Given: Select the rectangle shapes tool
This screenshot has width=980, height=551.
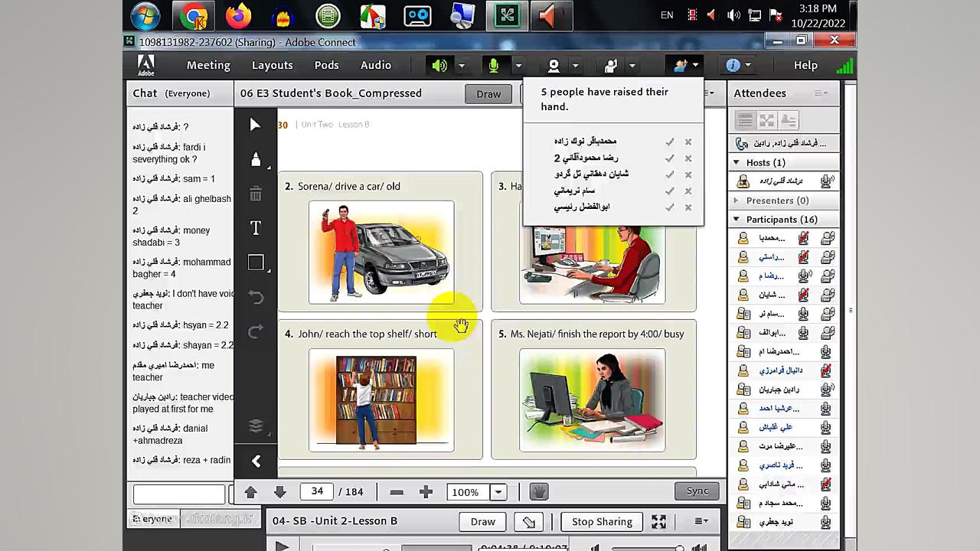Looking at the screenshot, I should (x=256, y=262).
